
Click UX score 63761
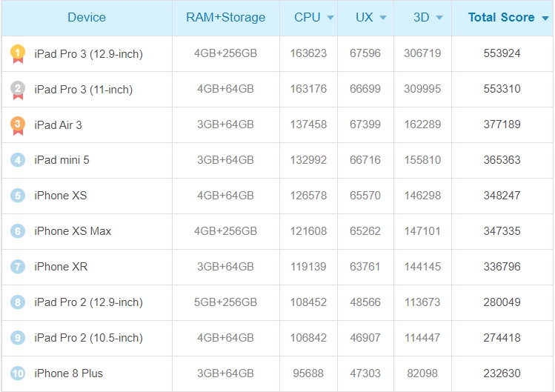[365, 267]
